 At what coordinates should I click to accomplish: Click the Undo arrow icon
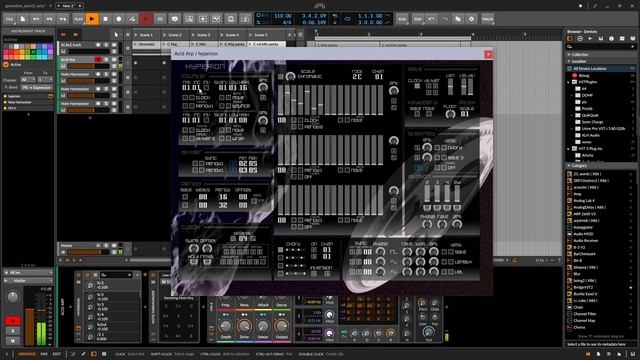click(431, 19)
